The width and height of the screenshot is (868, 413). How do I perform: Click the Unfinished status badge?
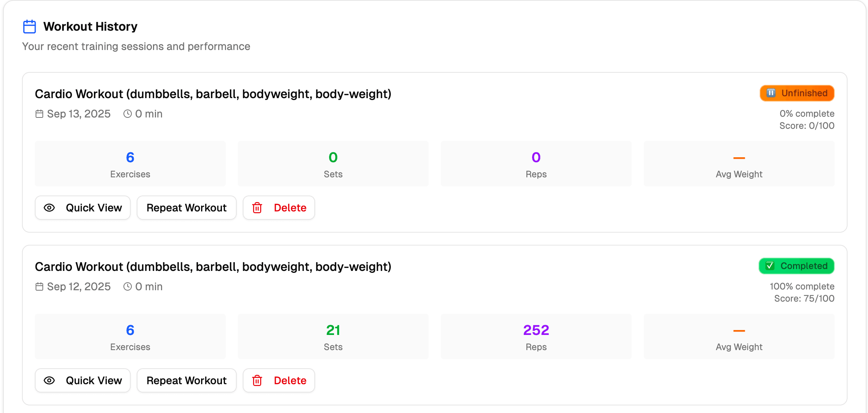coord(797,93)
